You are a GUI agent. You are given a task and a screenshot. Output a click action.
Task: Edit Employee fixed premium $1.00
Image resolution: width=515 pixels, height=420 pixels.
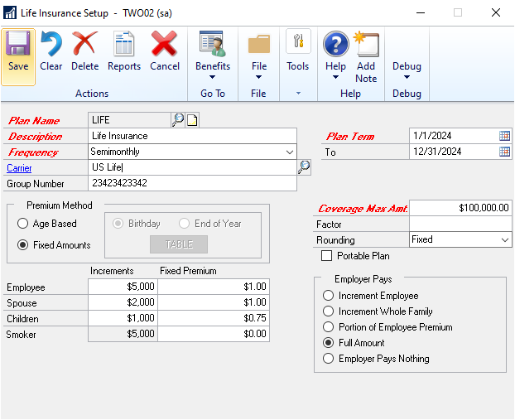pos(214,287)
